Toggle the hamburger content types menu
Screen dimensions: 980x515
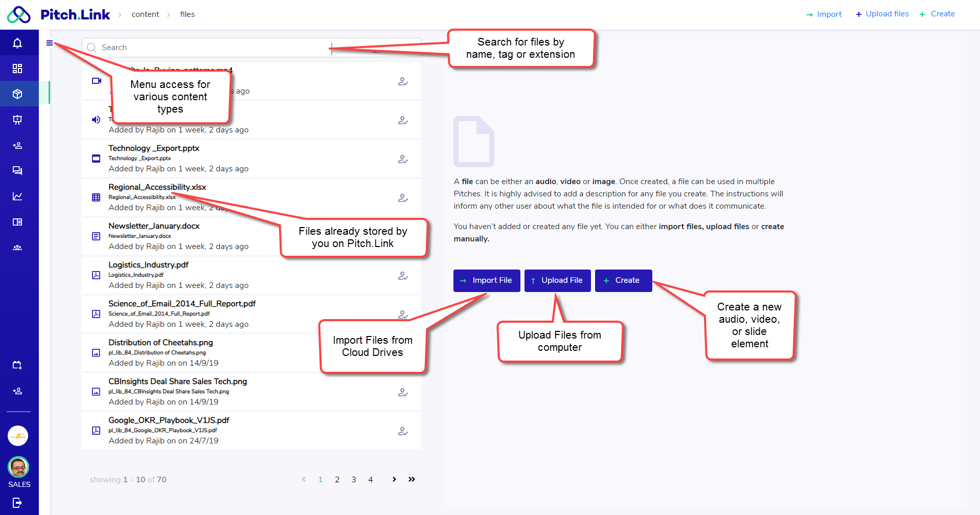point(50,43)
